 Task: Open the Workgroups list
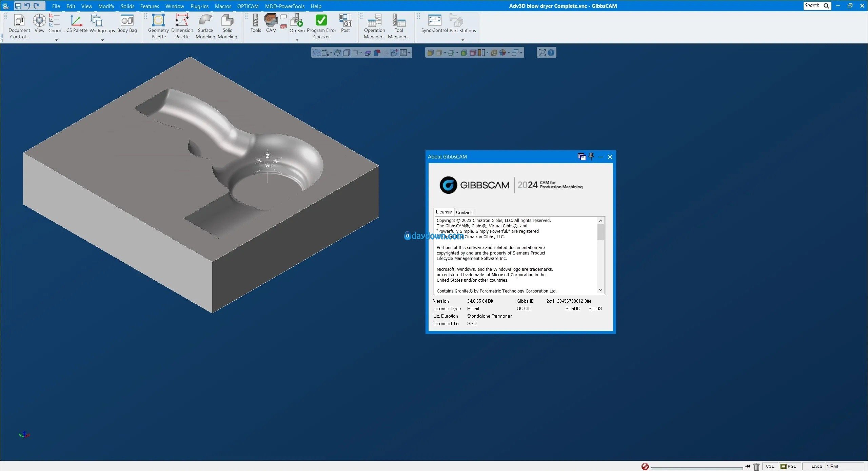(102, 24)
